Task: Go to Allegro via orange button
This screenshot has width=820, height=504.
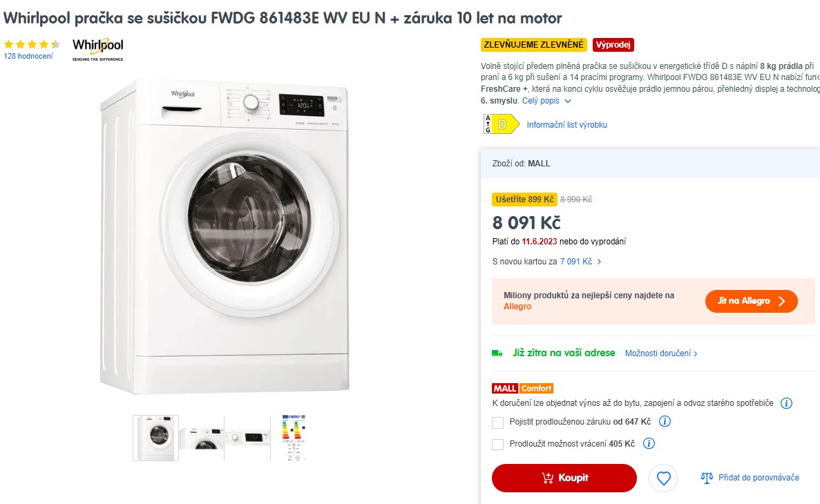Action: [751, 301]
